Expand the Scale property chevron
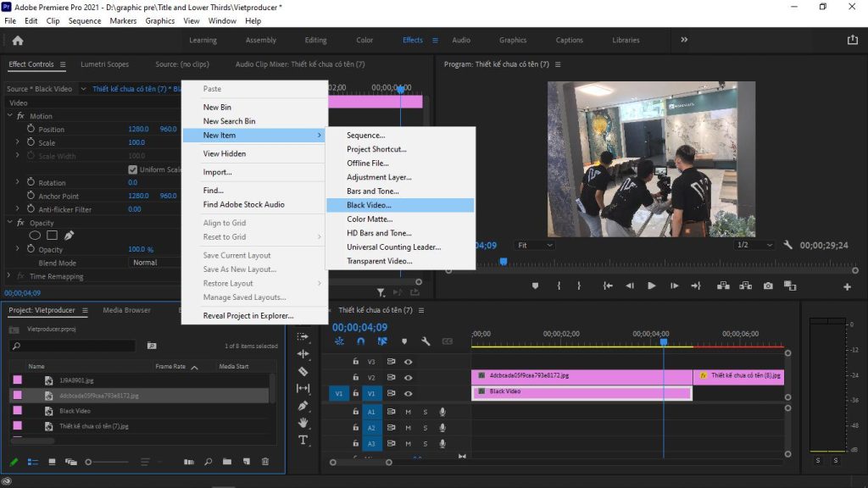The height and width of the screenshot is (488, 868). pos(17,142)
